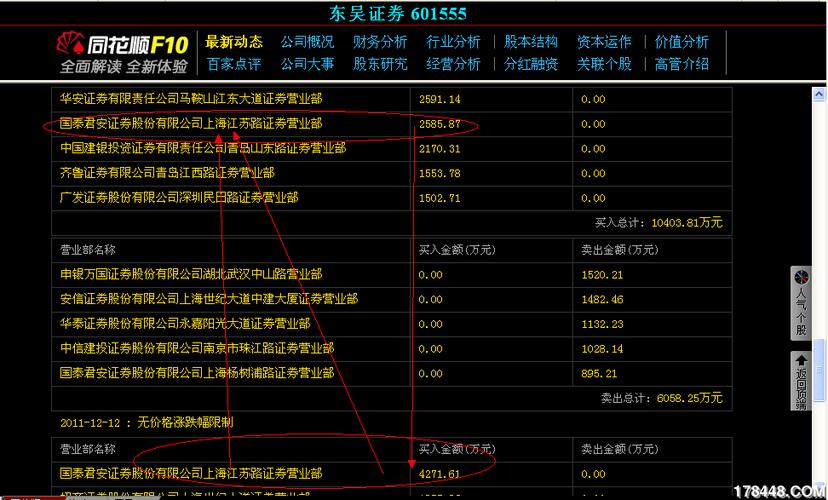This screenshot has width=828, height=500.
Task: Click the buy amount 1502.71
Action: point(439,199)
